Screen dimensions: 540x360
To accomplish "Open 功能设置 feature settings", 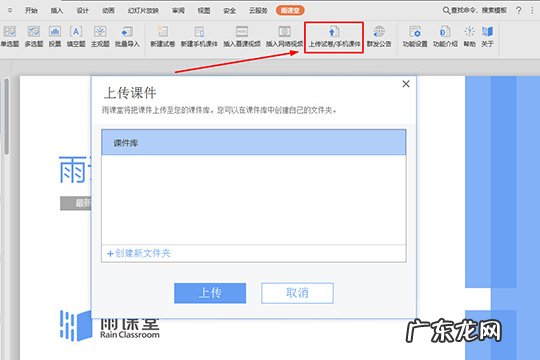I will [x=415, y=37].
